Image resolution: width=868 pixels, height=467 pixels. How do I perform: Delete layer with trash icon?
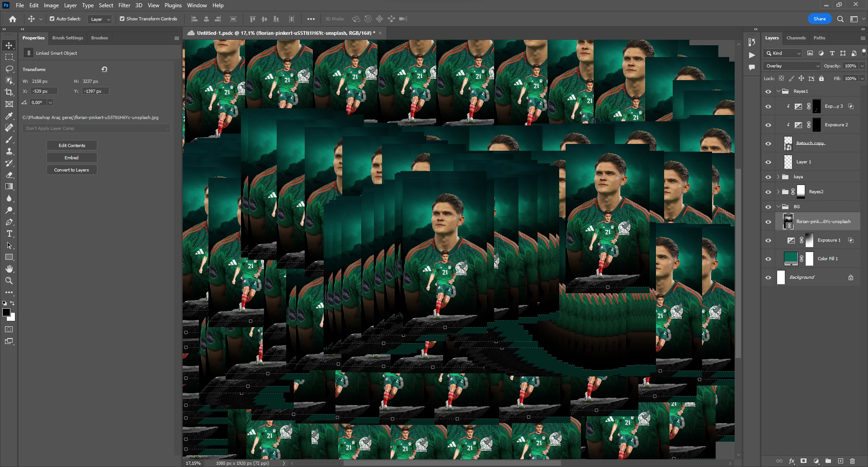pos(852,461)
